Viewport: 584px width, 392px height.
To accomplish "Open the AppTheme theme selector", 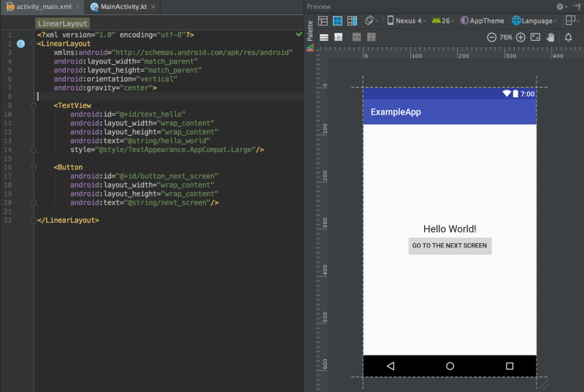I will point(483,21).
